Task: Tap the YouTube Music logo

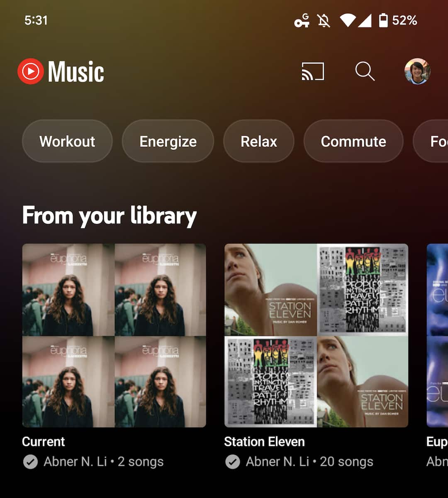Action: tap(61, 71)
